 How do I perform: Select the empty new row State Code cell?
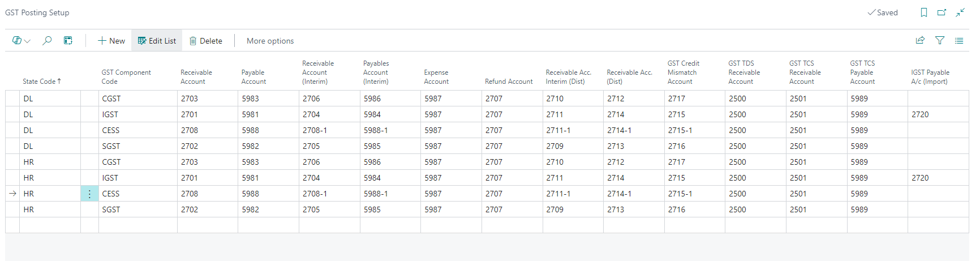point(50,225)
